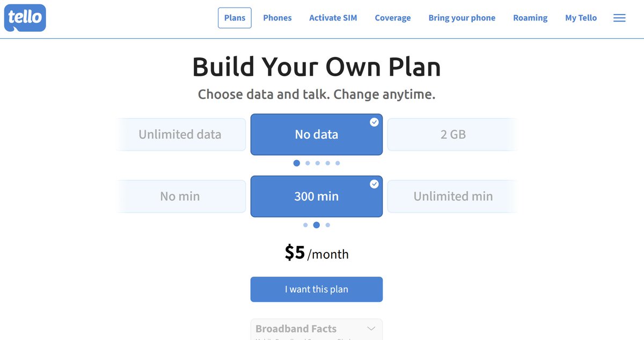
Task: Go to the Phones menu item
Action: (277, 18)
